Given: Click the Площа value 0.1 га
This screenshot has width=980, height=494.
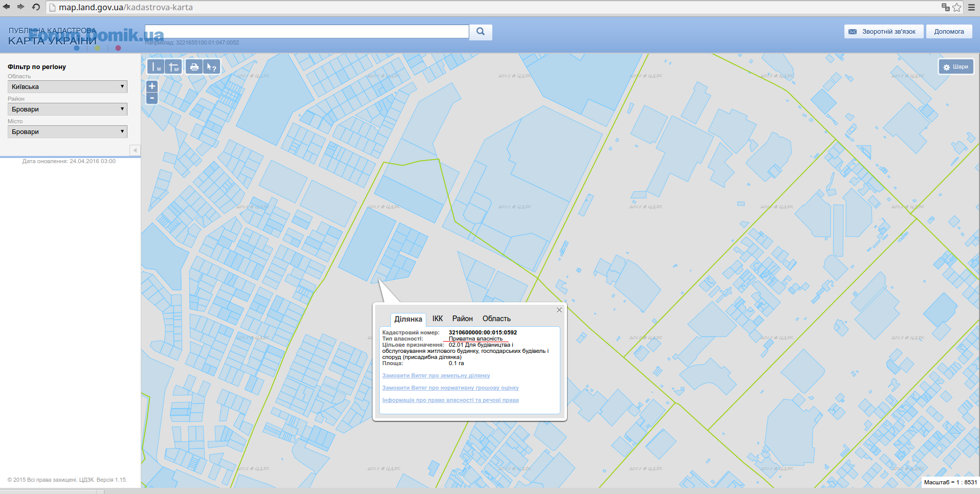Looking at the screenshot, I should tap(456, 363).
